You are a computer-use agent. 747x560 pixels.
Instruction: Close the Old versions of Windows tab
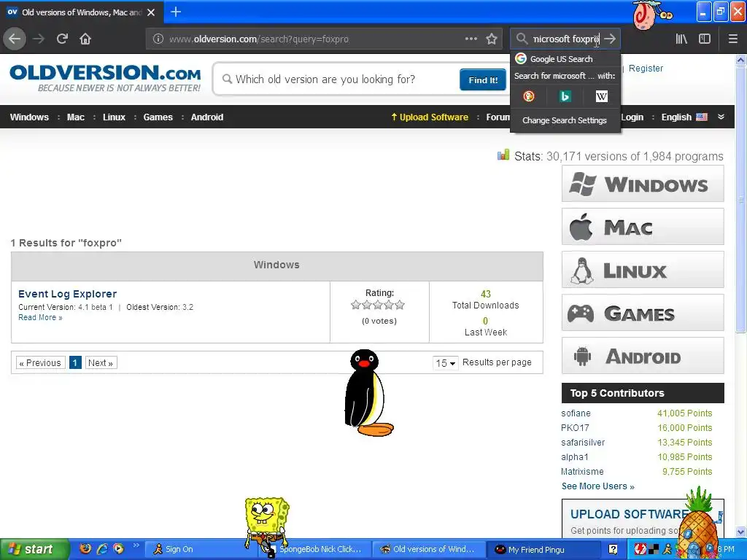(151, 12)
